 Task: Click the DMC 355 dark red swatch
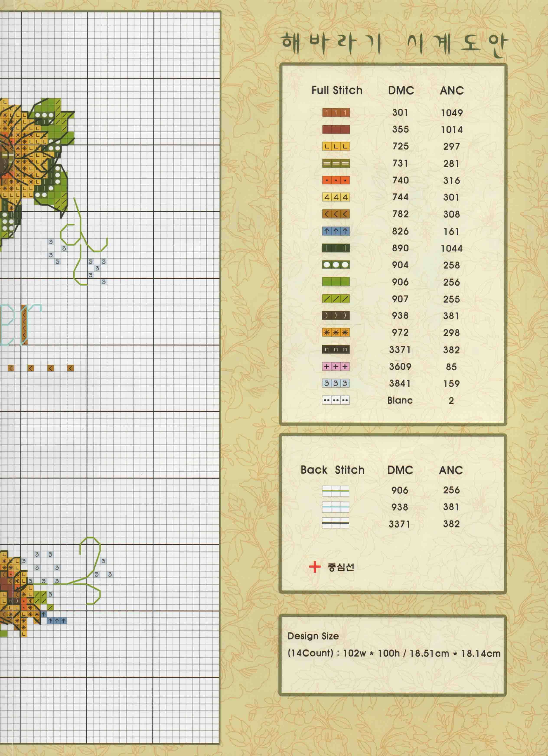(x=336, y=129)
